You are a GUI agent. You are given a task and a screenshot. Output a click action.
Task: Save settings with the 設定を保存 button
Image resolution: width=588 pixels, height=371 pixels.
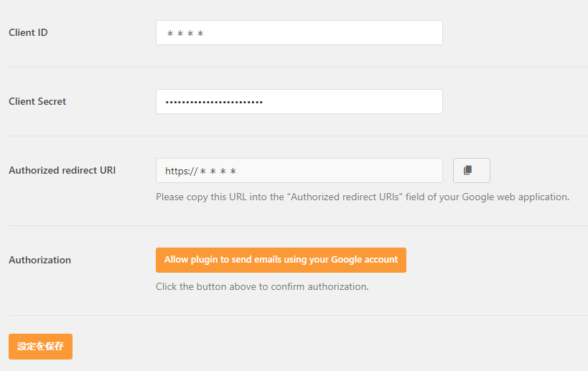[x=40, y=346]
